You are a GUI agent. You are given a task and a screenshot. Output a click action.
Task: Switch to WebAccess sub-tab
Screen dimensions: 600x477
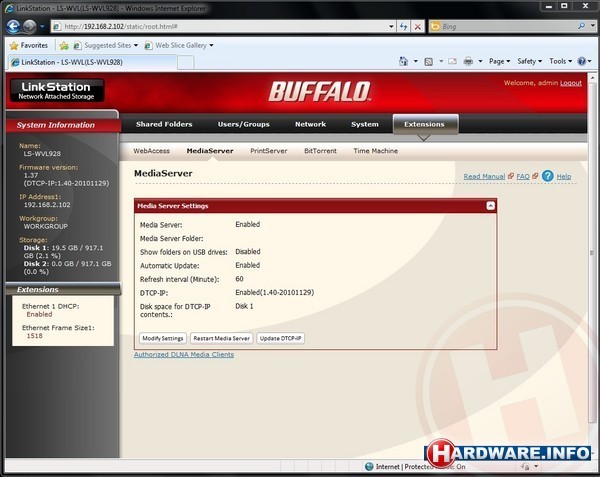(152, 151)
